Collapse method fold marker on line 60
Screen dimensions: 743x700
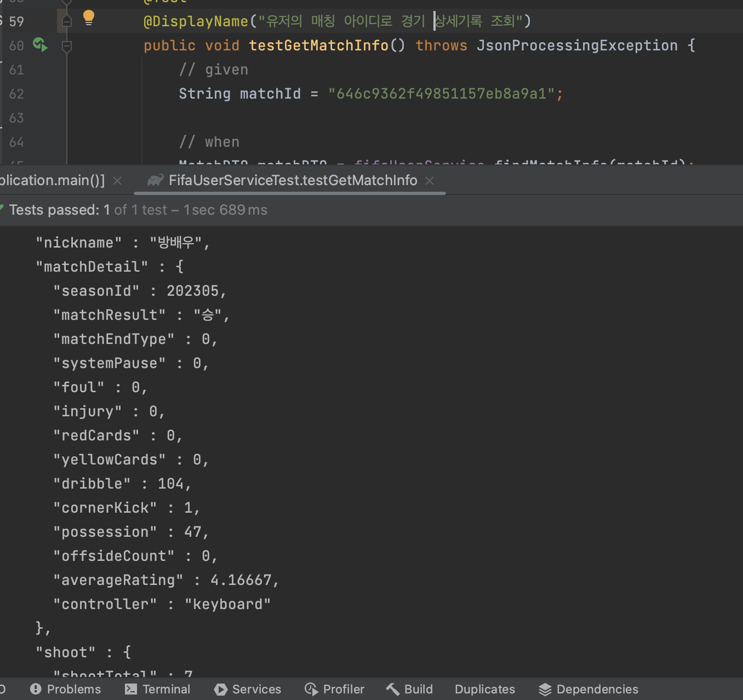(x=67, y=47)
